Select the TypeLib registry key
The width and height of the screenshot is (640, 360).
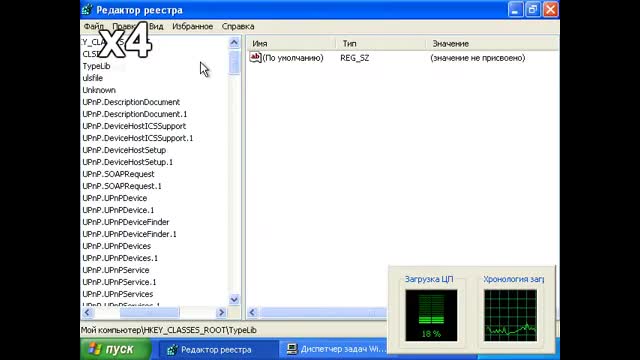click(x=96, y=66)
